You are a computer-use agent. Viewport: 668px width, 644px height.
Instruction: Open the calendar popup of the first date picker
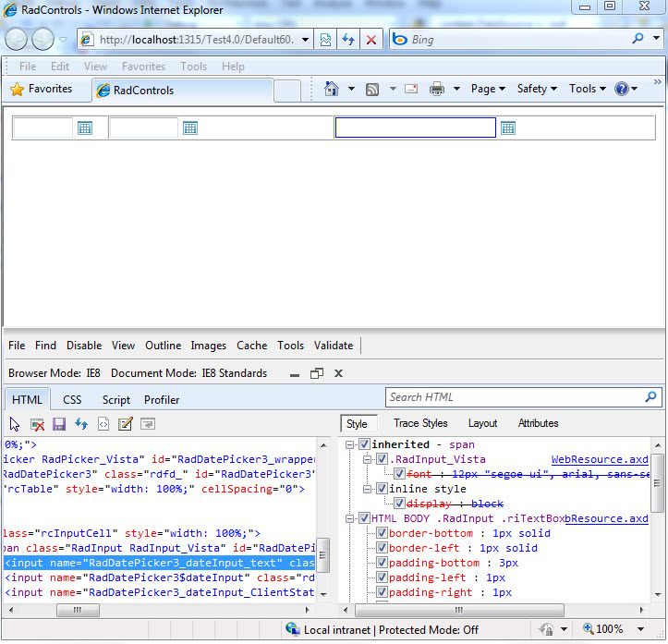coord(85,128)
